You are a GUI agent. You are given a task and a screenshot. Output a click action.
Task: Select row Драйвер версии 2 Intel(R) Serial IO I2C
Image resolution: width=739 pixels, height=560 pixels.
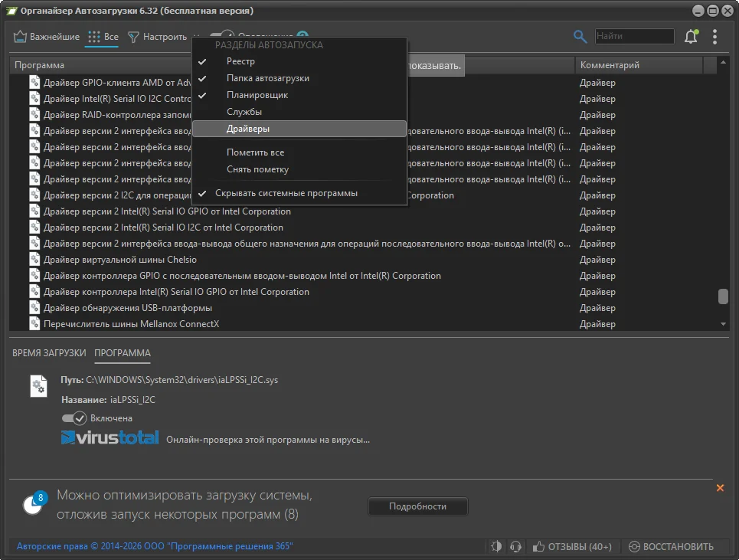363,228
